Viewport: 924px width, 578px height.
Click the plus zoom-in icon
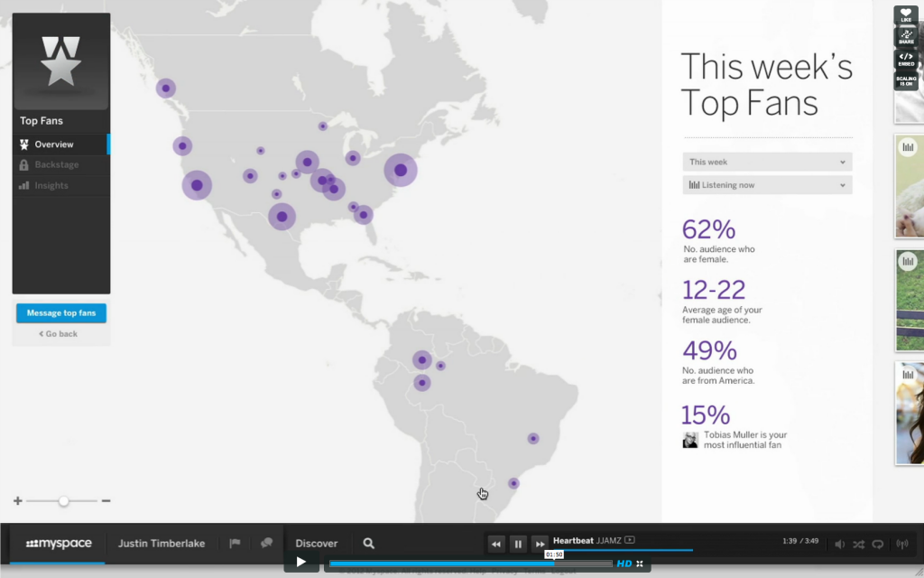pos(18,500)
